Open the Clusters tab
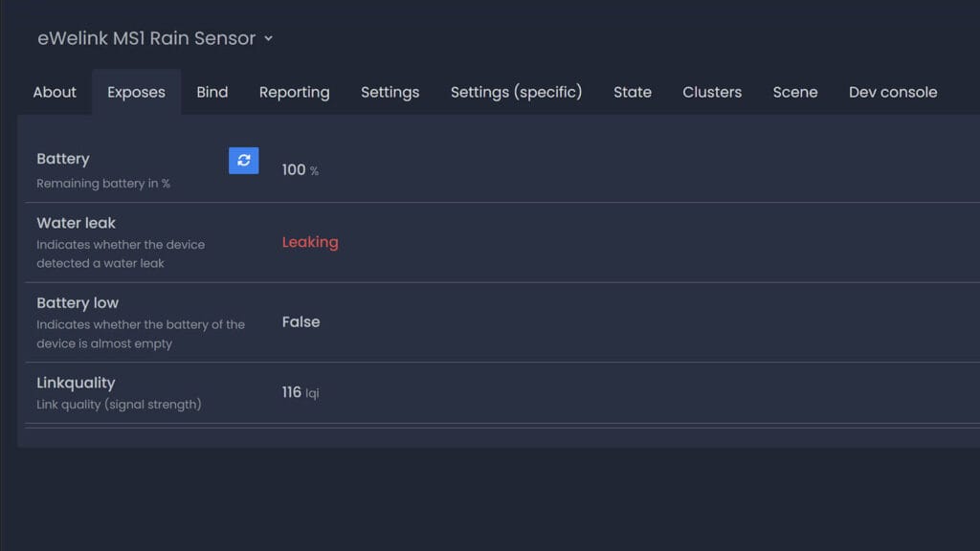Image resolution: width=980 pixels, height=551 pixels. click(712, 92)
